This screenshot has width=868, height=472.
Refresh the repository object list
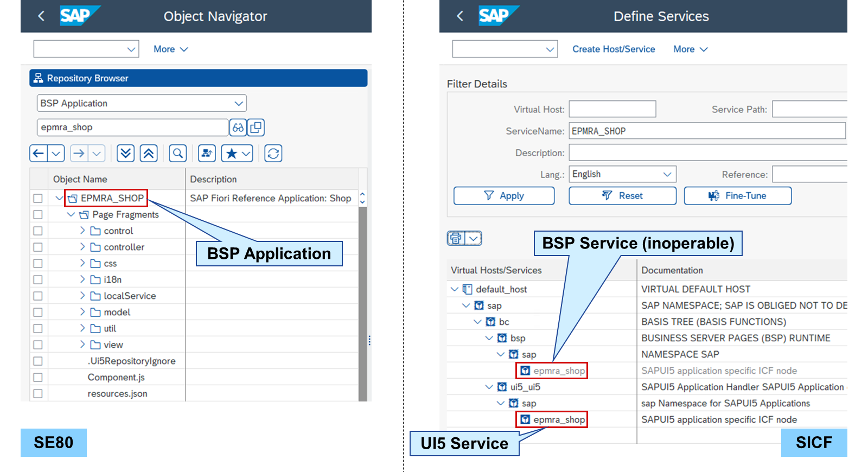click(273, 154)
